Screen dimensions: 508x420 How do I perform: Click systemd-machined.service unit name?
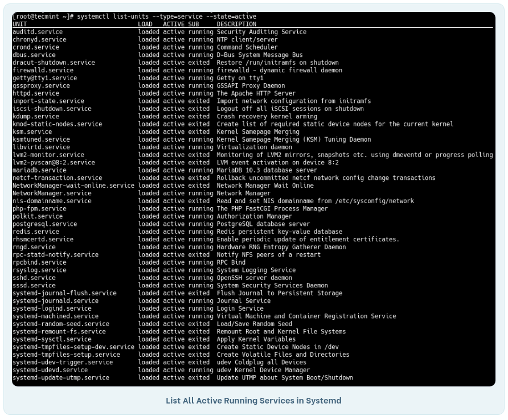coord(55,316)
